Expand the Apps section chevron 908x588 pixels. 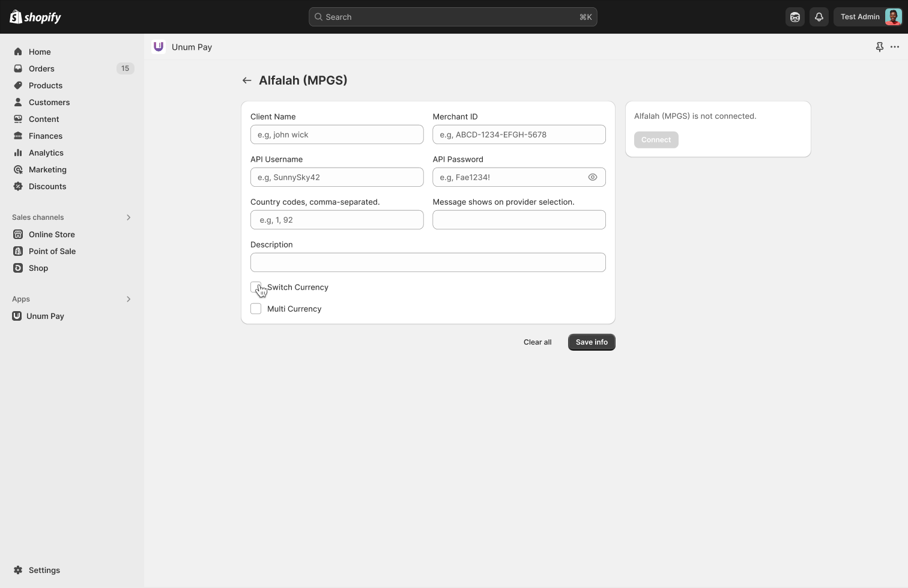(128, 299)
